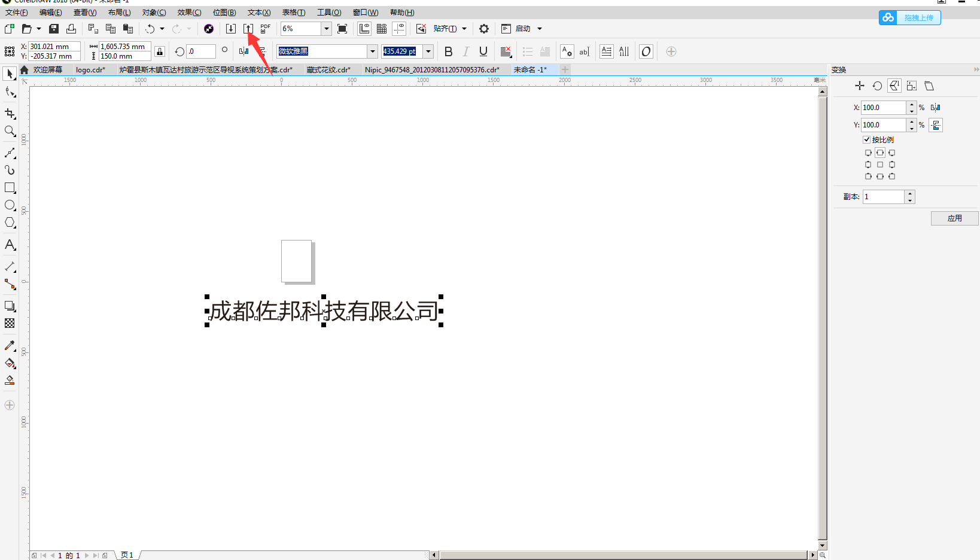Click the 拖拽上传 upload button

910,18
